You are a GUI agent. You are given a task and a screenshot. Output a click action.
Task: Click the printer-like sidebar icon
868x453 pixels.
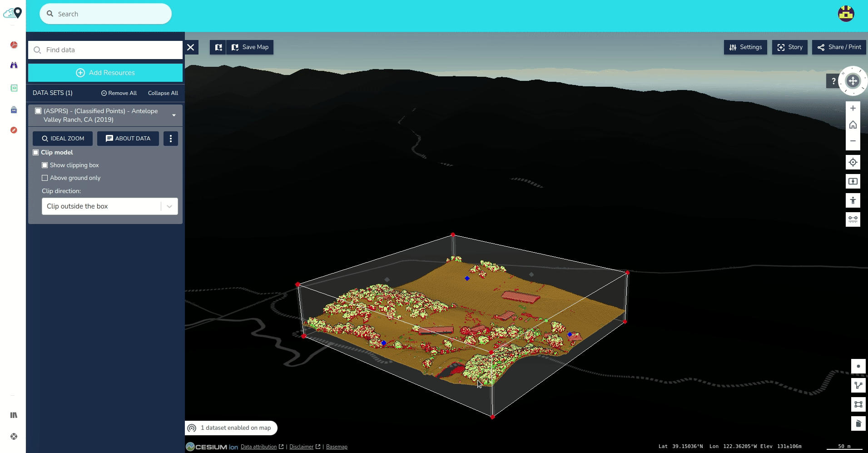(14, 110)
